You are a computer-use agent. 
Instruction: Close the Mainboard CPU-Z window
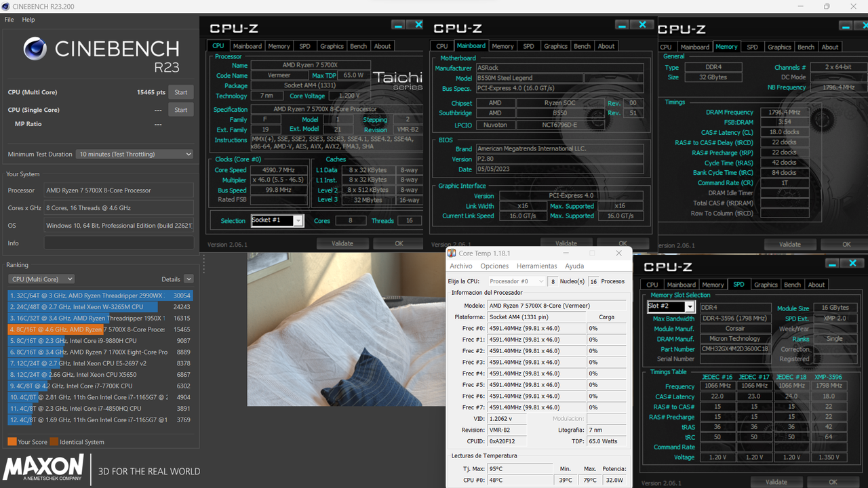coord(642,25)
